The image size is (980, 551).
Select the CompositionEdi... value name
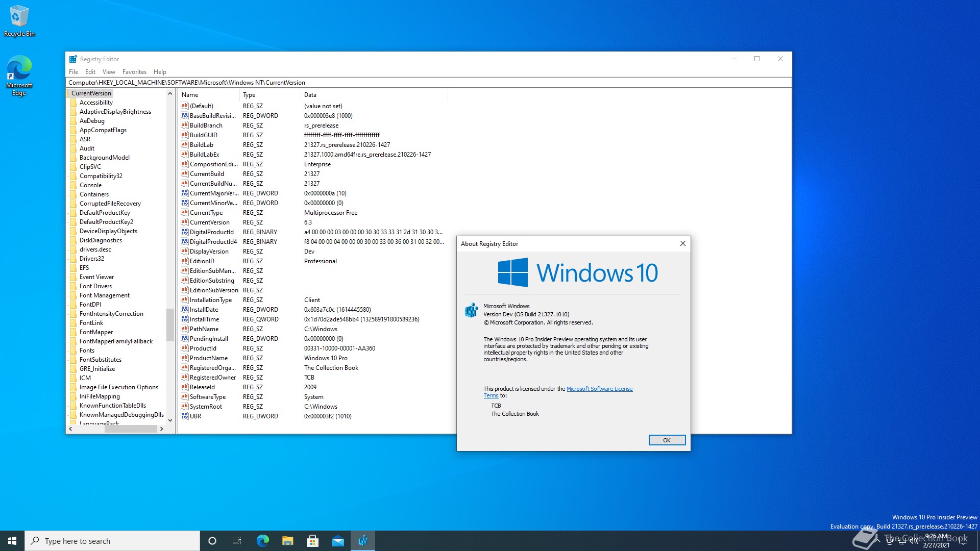point(213,164)
